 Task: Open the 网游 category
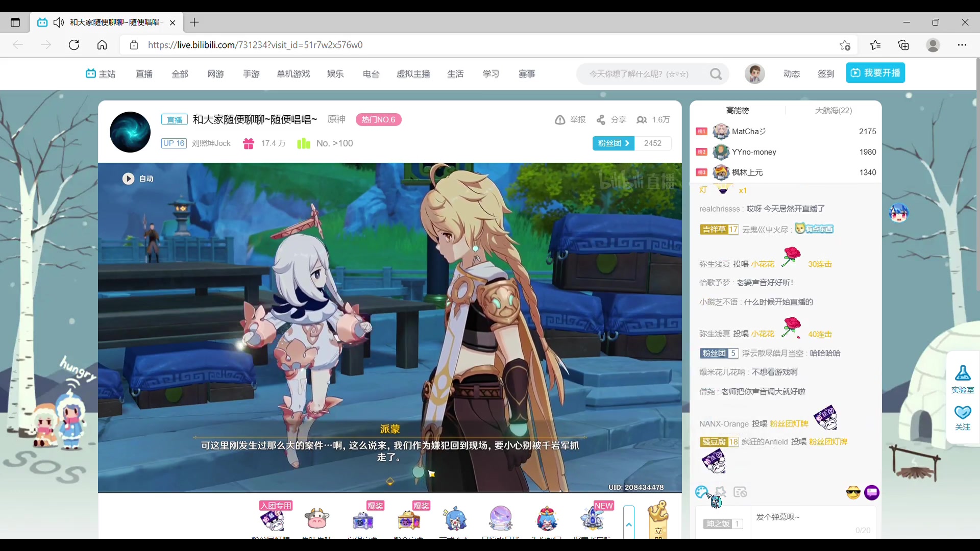(x=216, y=74)
